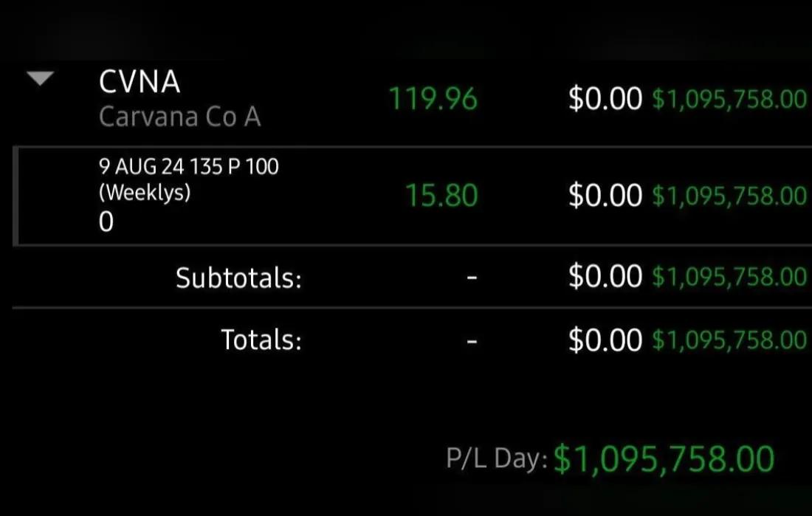The width and height of the screenshot is (812, 516).
Task: Click the option quantity 0
Action: click(x=106, y=221)
